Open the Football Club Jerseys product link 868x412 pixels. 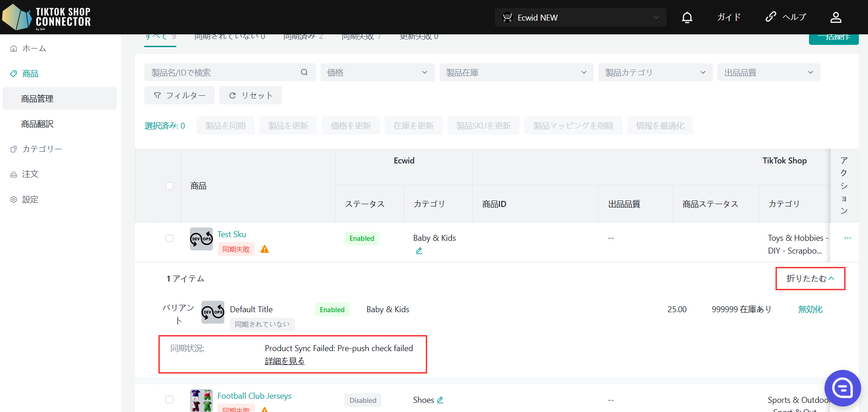tap(255, 396)
